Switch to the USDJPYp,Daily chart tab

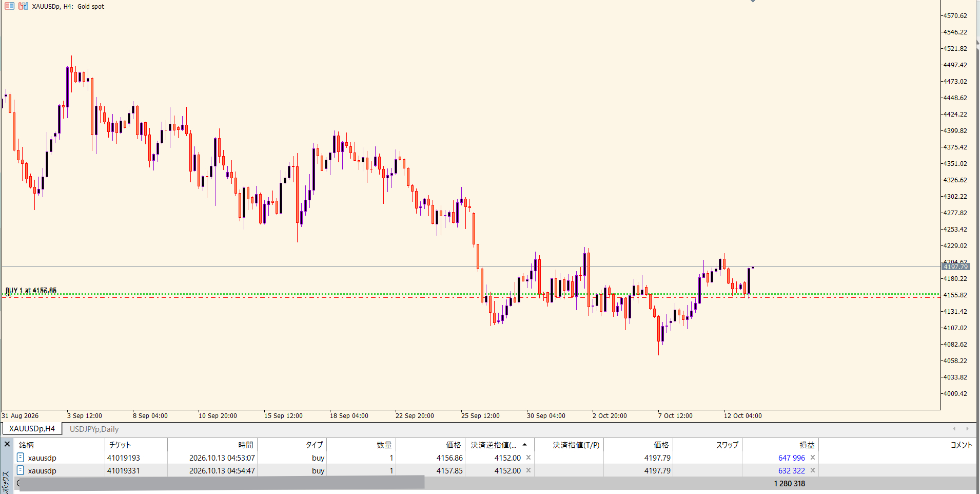[x=94, y=429]
